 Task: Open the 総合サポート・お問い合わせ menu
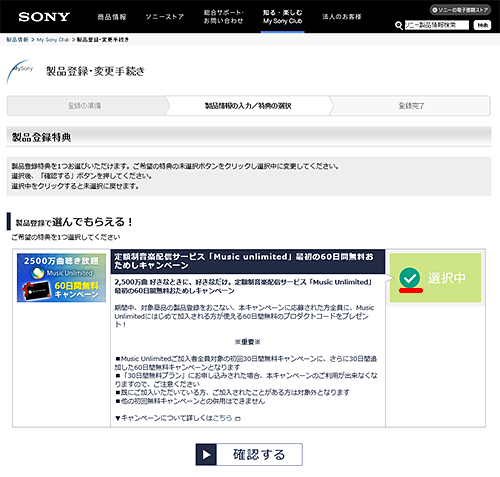click(x=224, y=17)
